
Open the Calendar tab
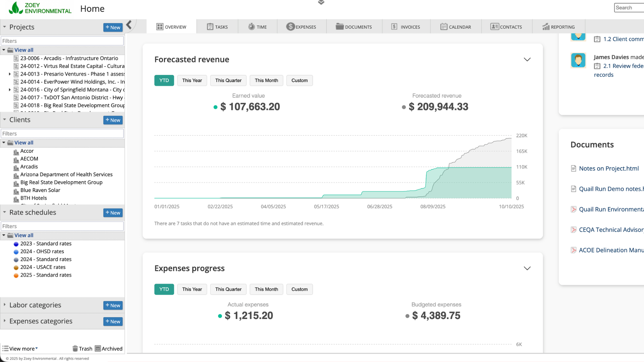point(455,27)
